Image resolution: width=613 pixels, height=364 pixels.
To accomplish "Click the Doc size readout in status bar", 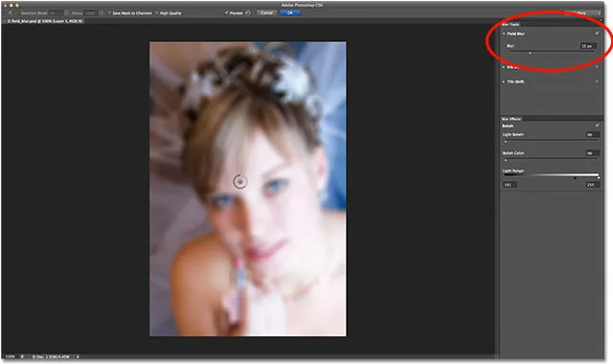I will pos(51,356).
